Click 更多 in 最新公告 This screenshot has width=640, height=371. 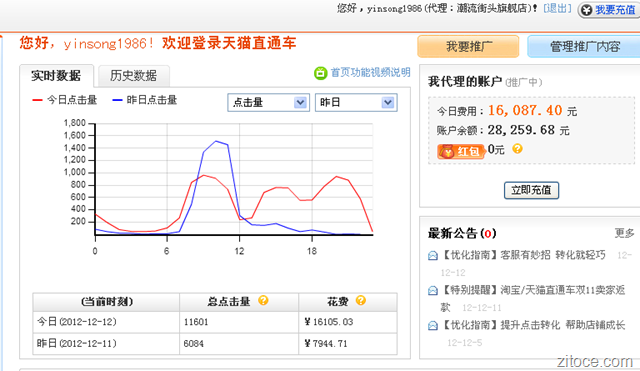tap(624, 233)
